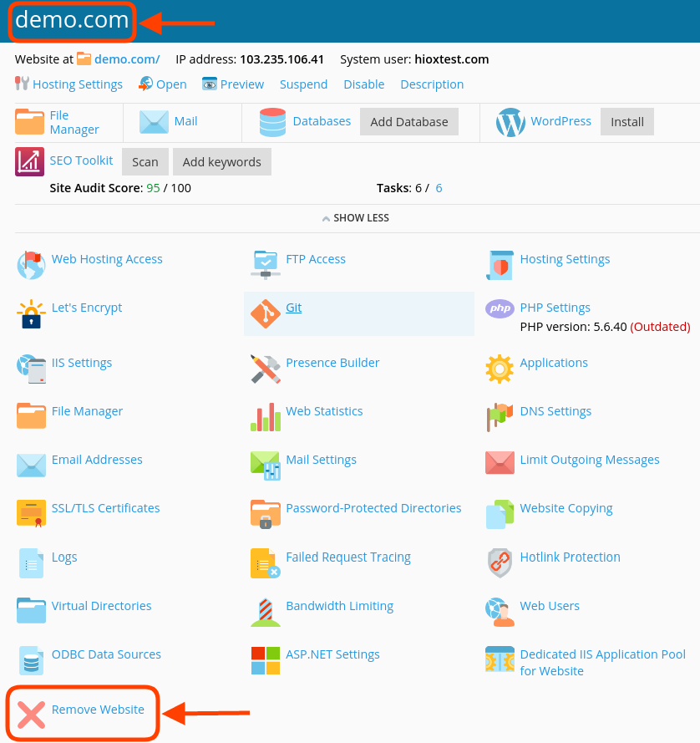The width and height of the screenshot is (700, 743).
Task: Click the red Limit Outgoing Messages icon
Action: pos(500,463)
